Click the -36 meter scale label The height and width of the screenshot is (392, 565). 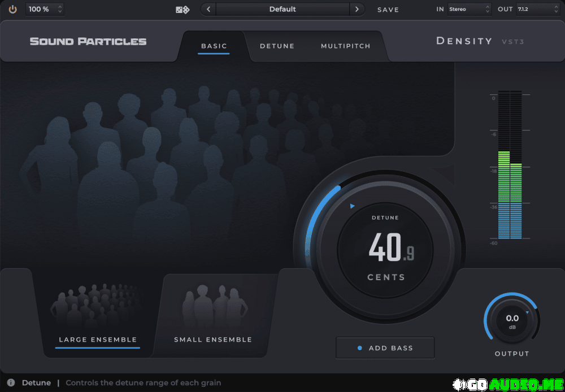493,207
